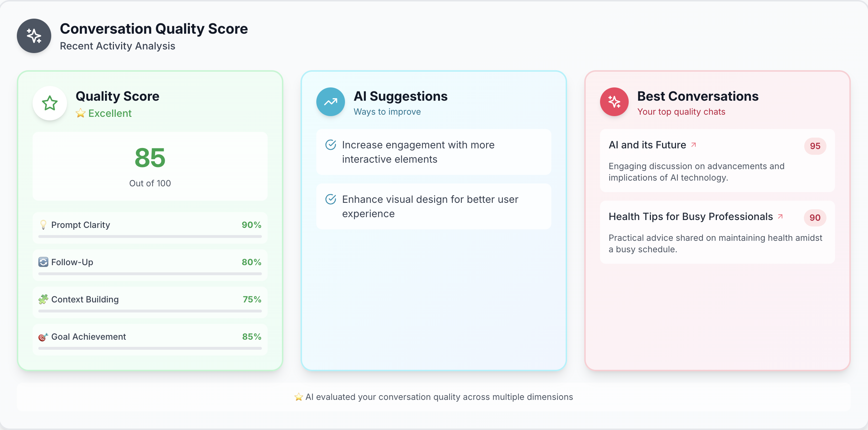Expand details for the score 95 badge

[815, 146]
